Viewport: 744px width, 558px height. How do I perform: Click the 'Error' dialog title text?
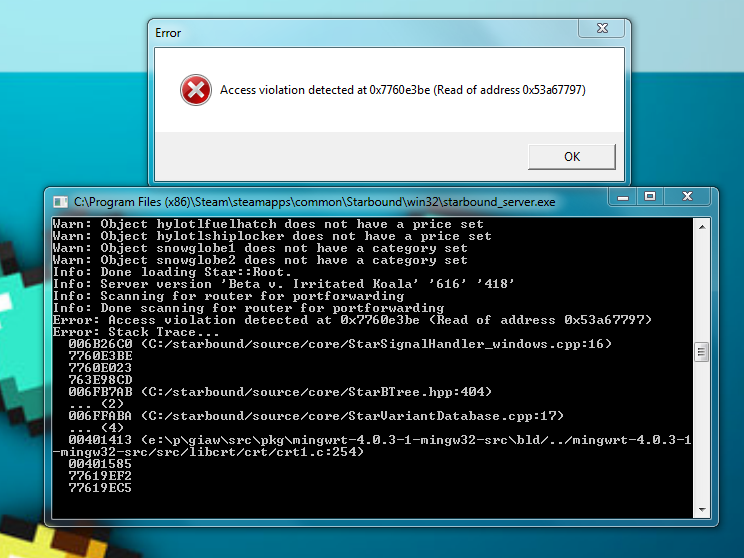click(x=168, y=33)
